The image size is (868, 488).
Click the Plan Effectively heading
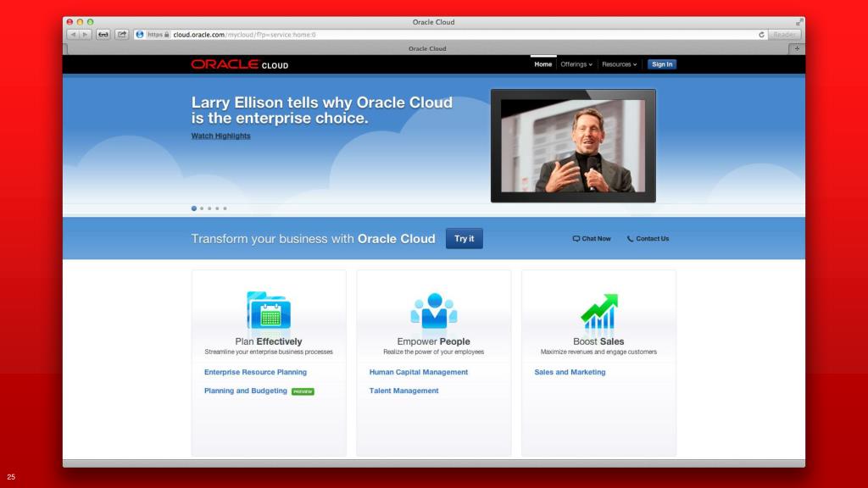(269, 341)
